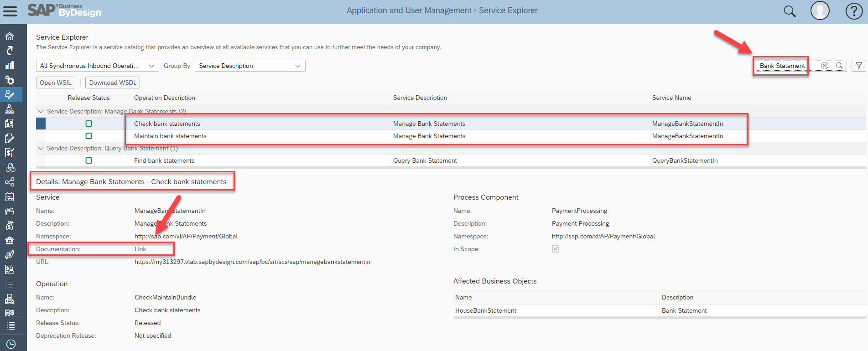Screen dimensions: 868x351
Task: Collapse the Query Bank Statement group
Action: click(41, 148)
